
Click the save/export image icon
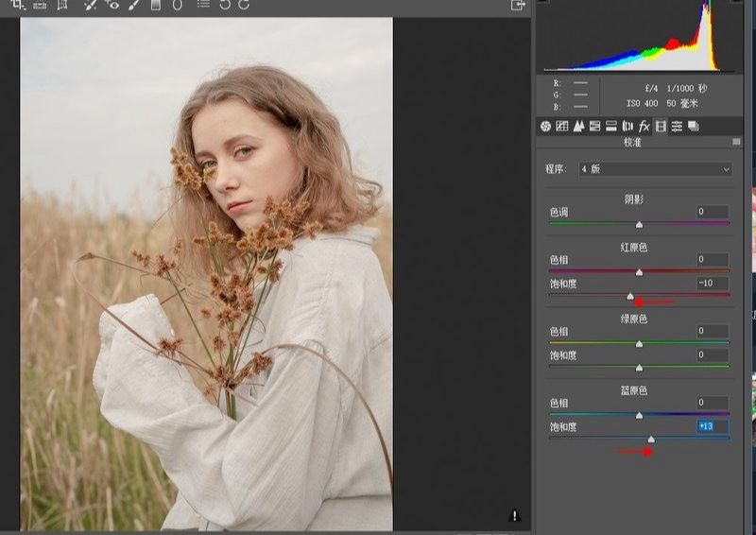pos(517,5)
